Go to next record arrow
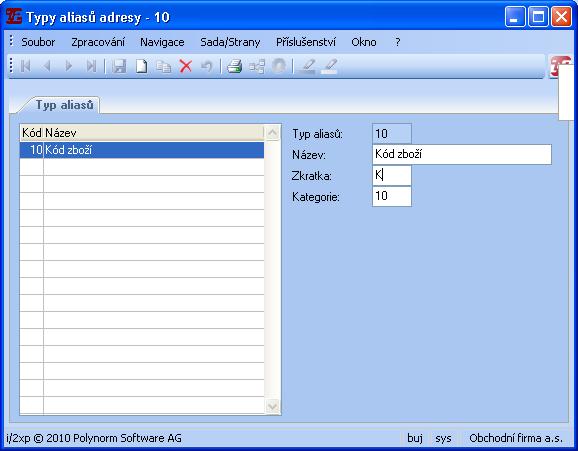This screenshot has width=578, height=451. 69,66
